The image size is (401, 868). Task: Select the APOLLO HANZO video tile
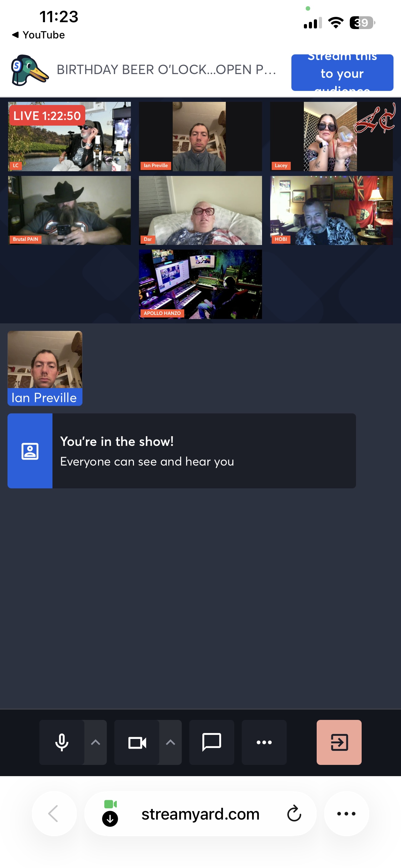200,284
